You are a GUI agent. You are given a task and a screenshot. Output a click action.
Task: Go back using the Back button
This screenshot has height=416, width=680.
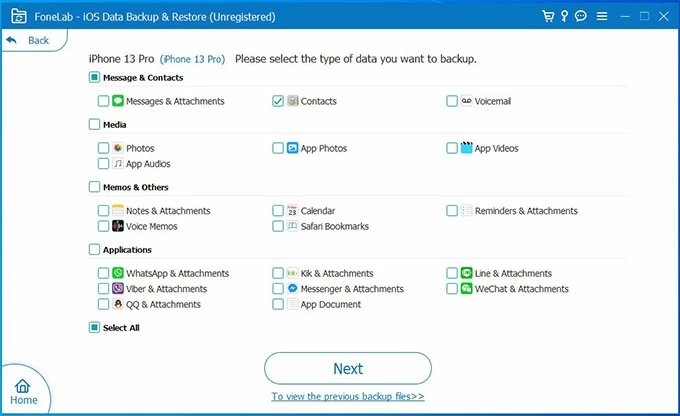click(x=28, y=40)
